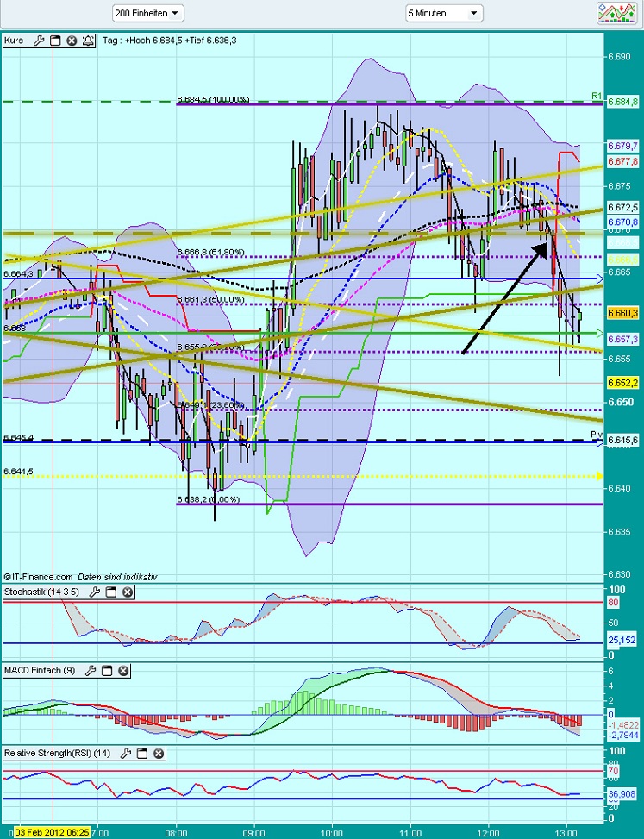This screenshot has height=839, width=644.
Task: Click the 6.638,2 (0,00%) Fibonacci label
Action: point(208,499)
